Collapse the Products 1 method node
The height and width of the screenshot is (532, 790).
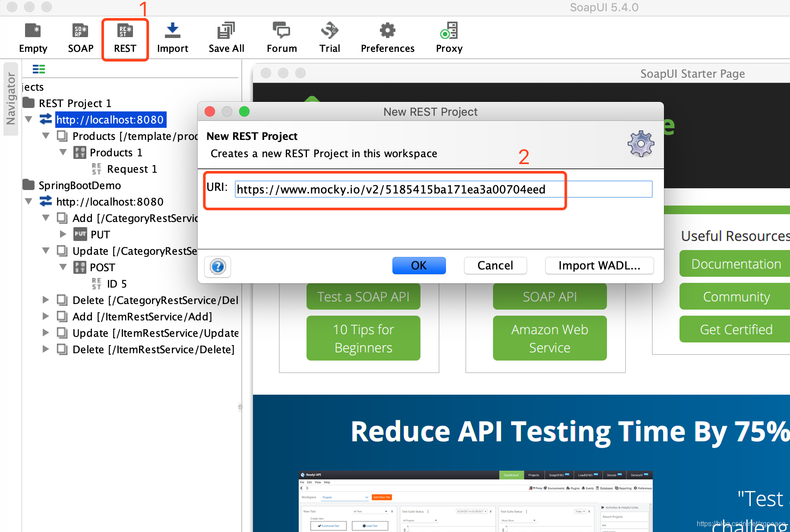click(x=63, y=152)
